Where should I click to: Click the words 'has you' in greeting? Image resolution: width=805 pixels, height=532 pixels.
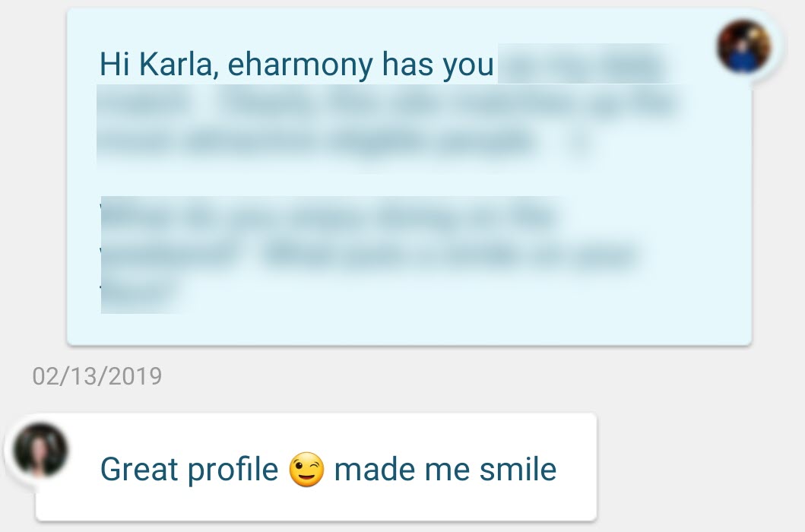click(438, 65)
